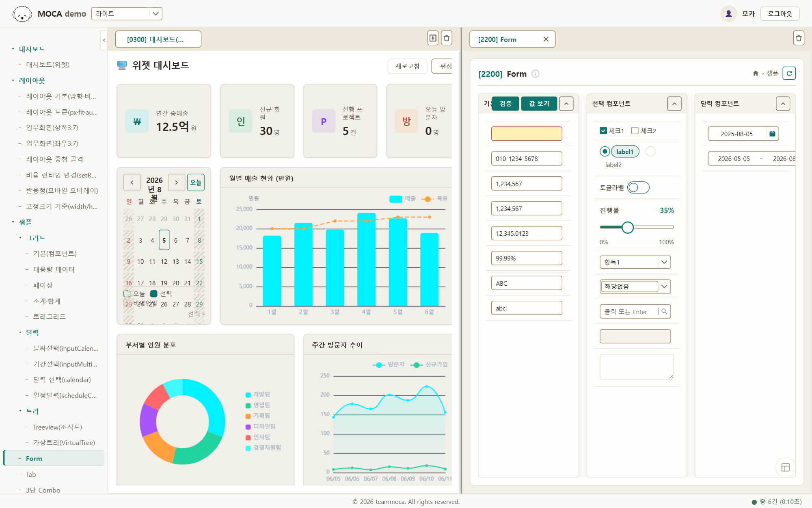The width and height of the screenshot is (812, 508).
Task: Click the 로그아웃 button
Action: point(780,14)
